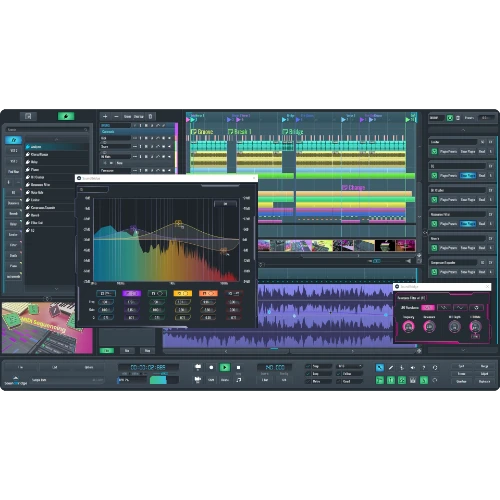Open the preset dropdown in EQ window top-left
Viewport: 500px width, 500px height.
point(93,189)
